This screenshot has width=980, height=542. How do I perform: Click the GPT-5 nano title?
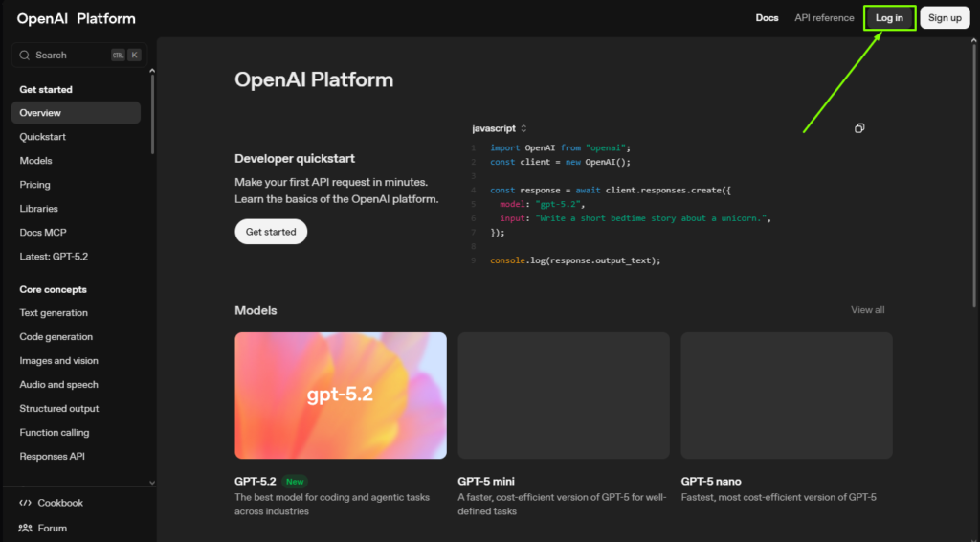[x=711, y=482]
